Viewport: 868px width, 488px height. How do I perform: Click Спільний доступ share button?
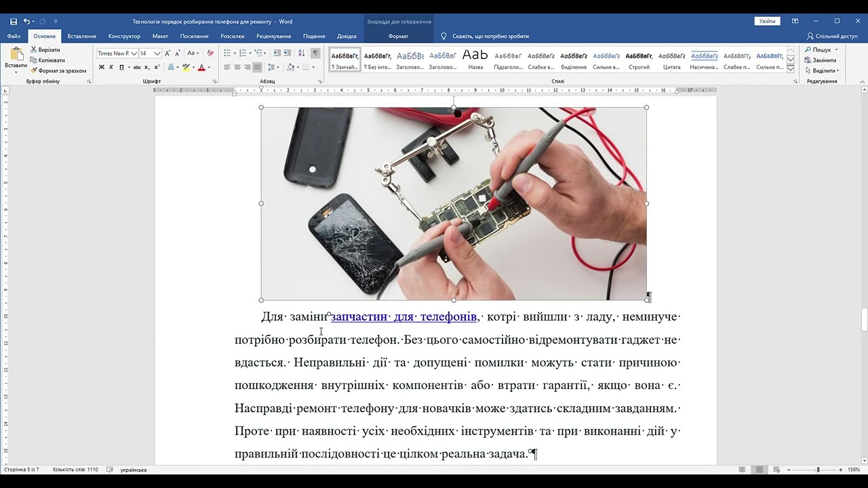(x=832, y=36)
